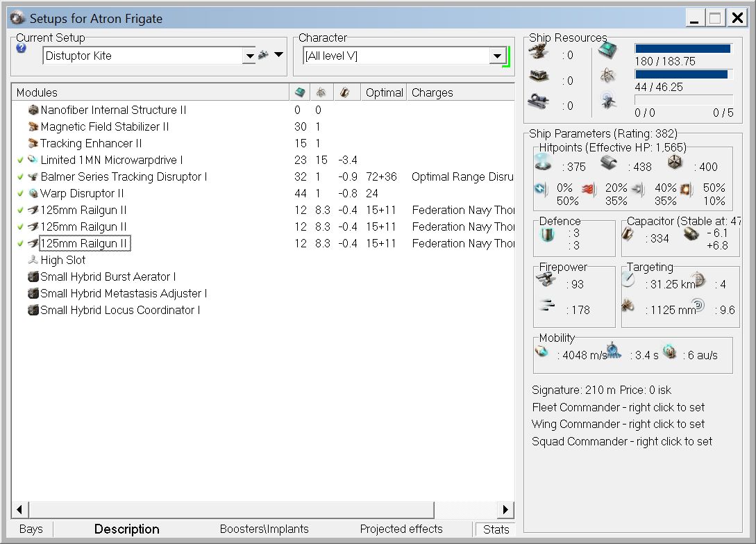Open the Character skill level dropdown
Image resolution: width=756 pixels, height=544 pixels.
pos(497,56)
